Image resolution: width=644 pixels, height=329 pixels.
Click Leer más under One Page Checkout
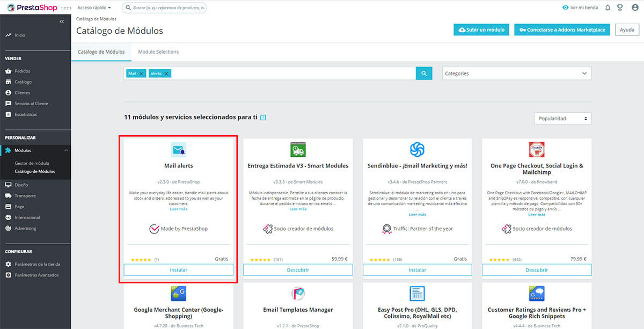537,214
